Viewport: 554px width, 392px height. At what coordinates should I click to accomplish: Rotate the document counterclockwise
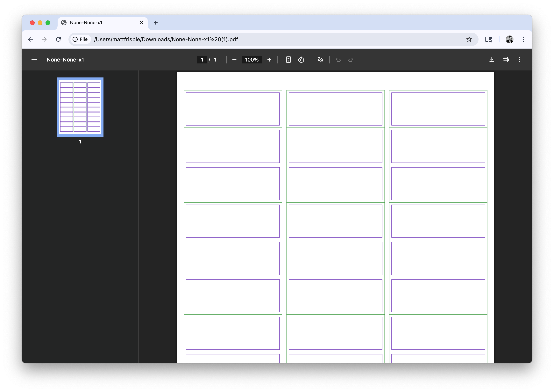[301, 60]
